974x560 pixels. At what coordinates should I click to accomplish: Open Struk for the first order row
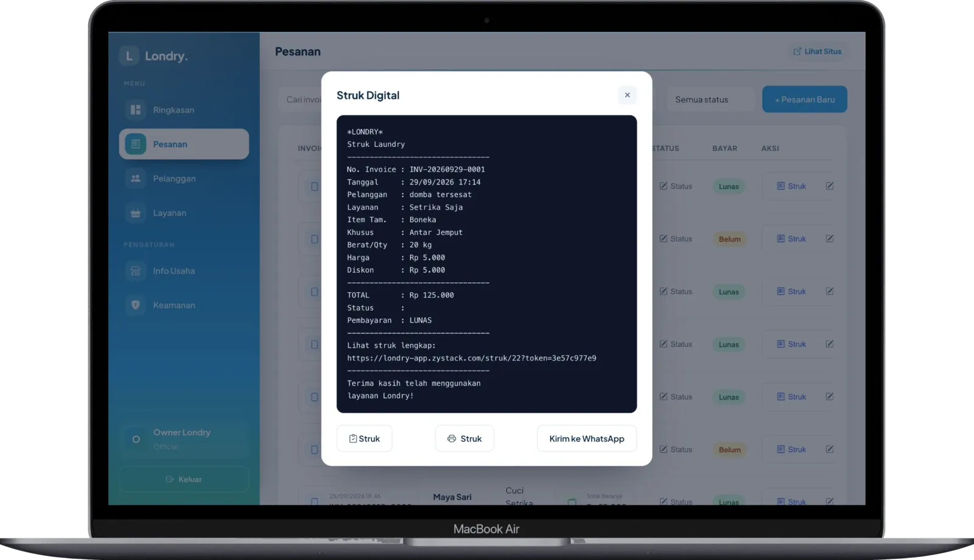point(791,186)
